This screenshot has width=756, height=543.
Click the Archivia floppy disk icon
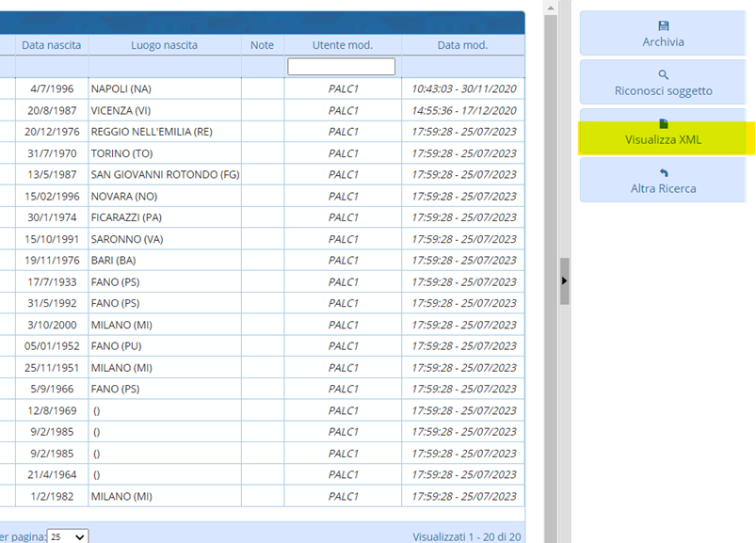[664, 26]
